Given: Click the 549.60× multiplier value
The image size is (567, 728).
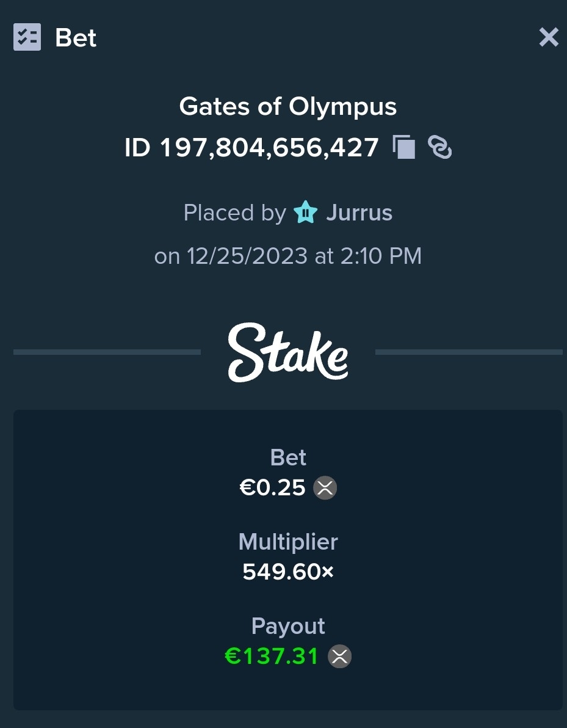Looking at the screenshot, I should pos(287,572).
